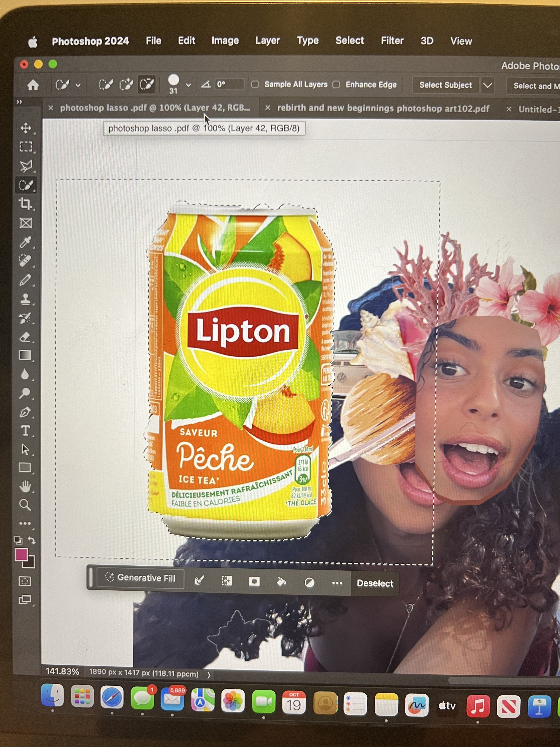Select the Crop tool
The height and width of the screenshot is (747, 560).
pos(26,204)
